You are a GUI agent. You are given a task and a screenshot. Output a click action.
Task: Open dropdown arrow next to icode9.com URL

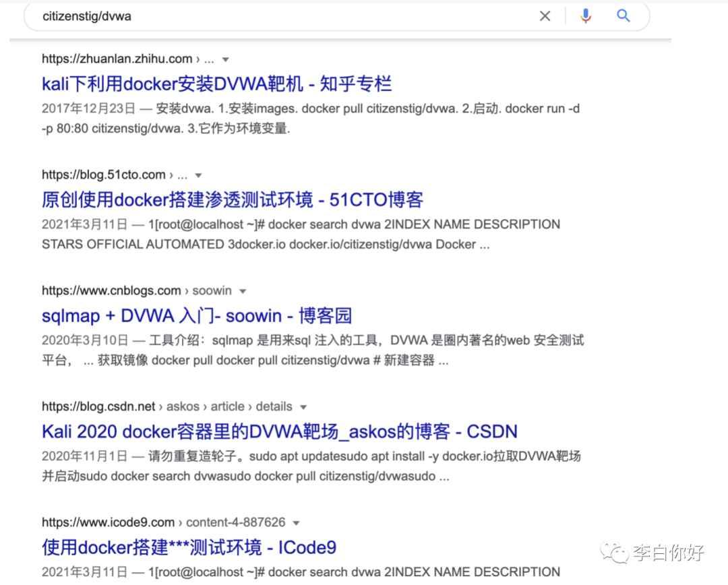[x=296, y=523]
